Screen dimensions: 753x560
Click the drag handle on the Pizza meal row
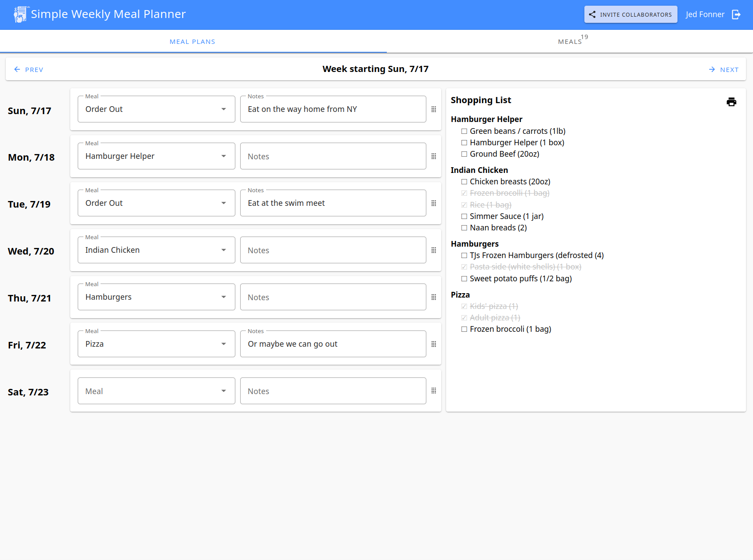pyautogui.click(x=434, y=344)
